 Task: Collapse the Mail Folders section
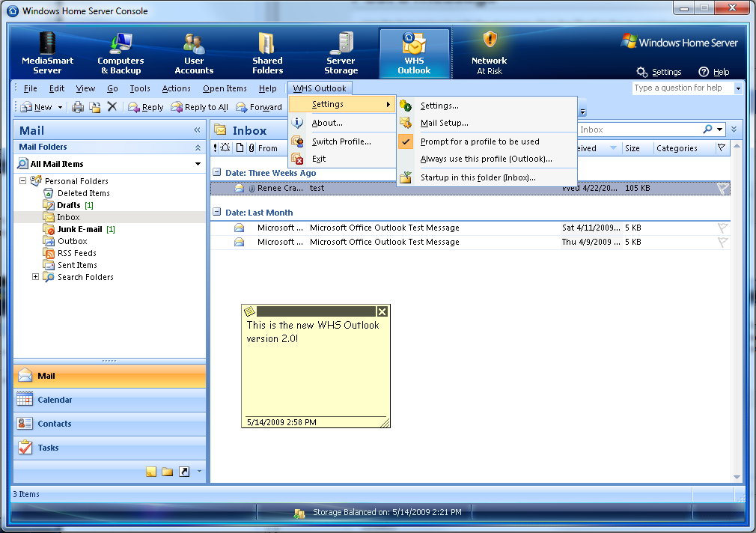tap(198, 147)
